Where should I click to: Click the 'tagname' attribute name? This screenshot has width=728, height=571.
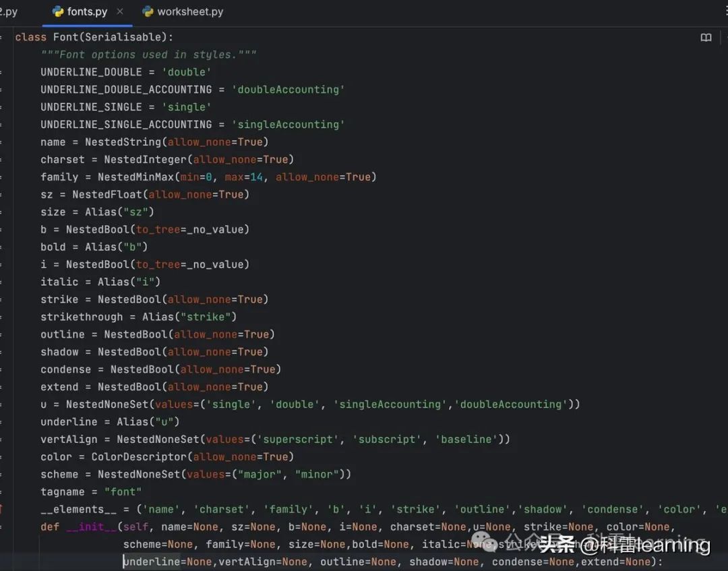(x=63, y=492)
